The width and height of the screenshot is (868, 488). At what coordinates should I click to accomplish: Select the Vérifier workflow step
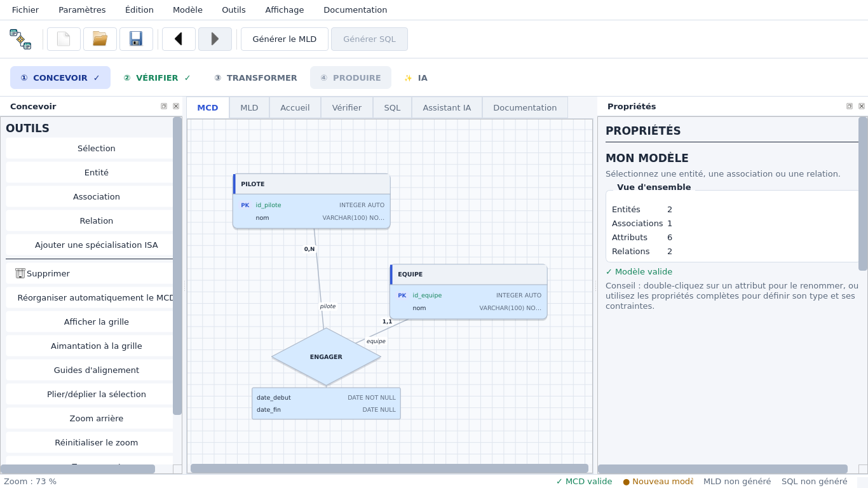click(x=157, y=78)
